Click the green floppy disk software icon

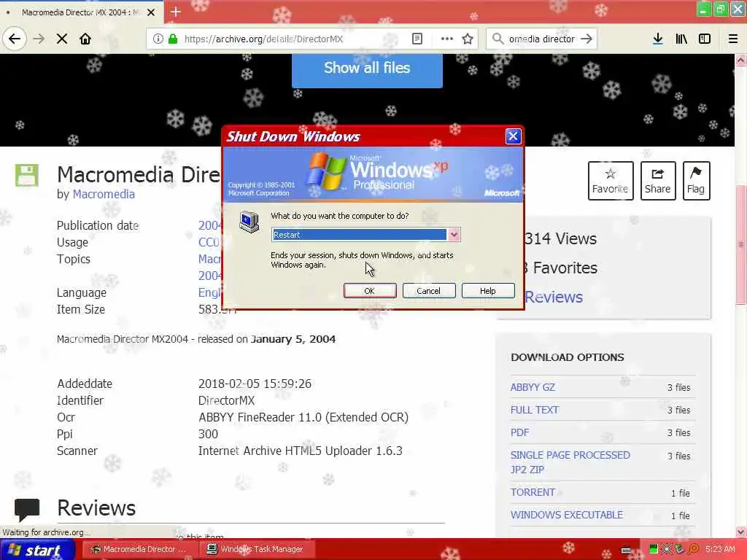[27, 175]
